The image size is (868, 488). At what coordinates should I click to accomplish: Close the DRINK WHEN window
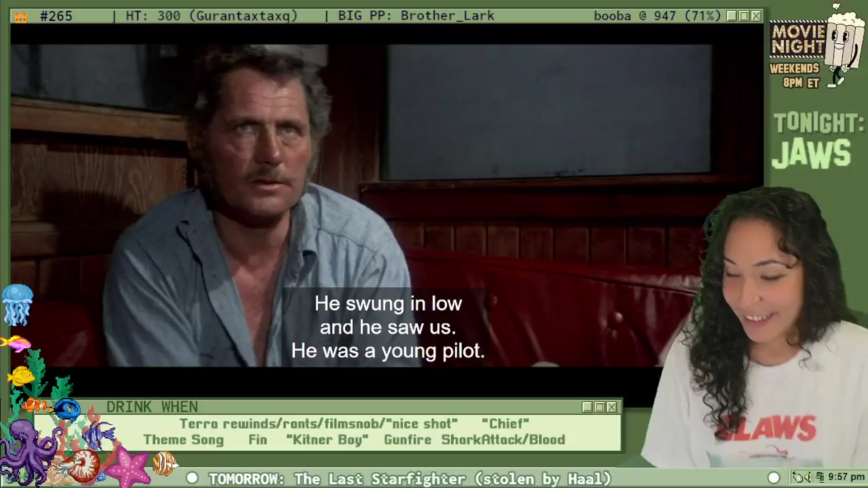(612, 407)
